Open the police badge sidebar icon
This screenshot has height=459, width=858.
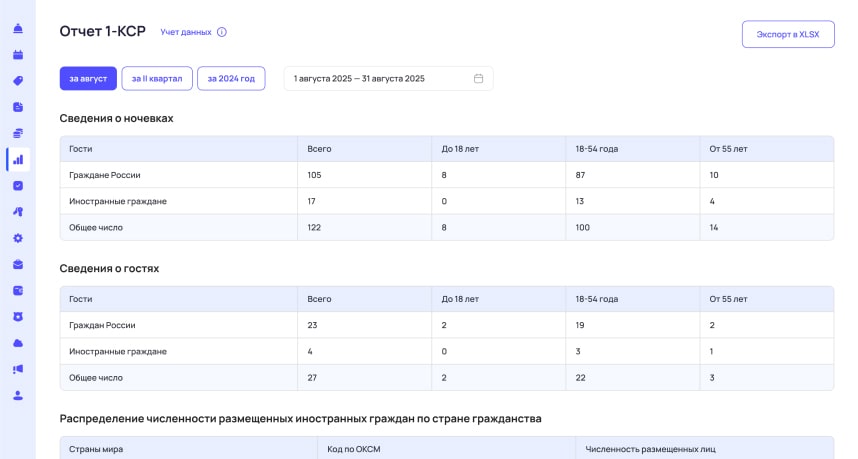click(18, 317)
